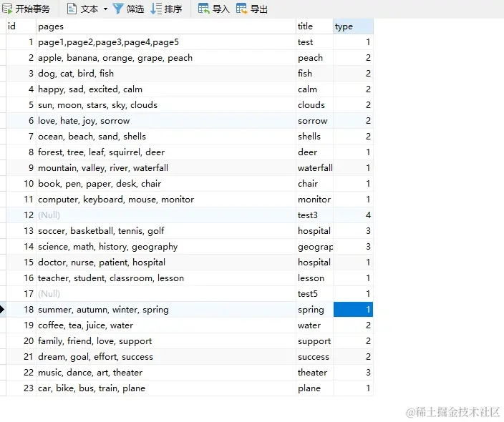Click the 筛选 label text
The height and width of the screenshot is (422, 504).
pyautogui.click(x=135, y=9)
